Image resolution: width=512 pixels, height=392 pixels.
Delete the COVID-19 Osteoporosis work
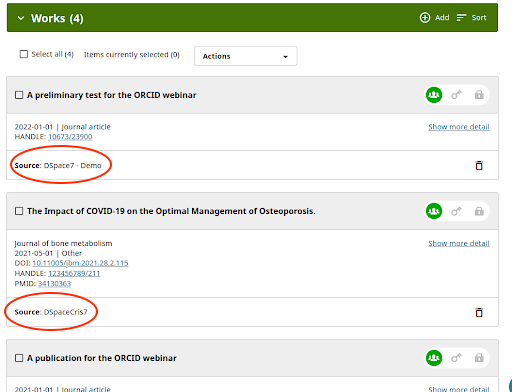(479, 312)
